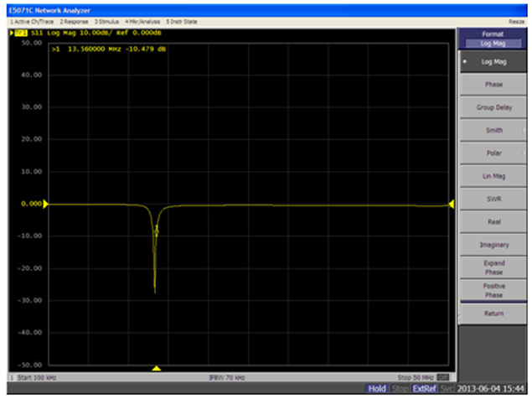Select Expand Phase format
The image size is (532, 399).
[493, 267]
